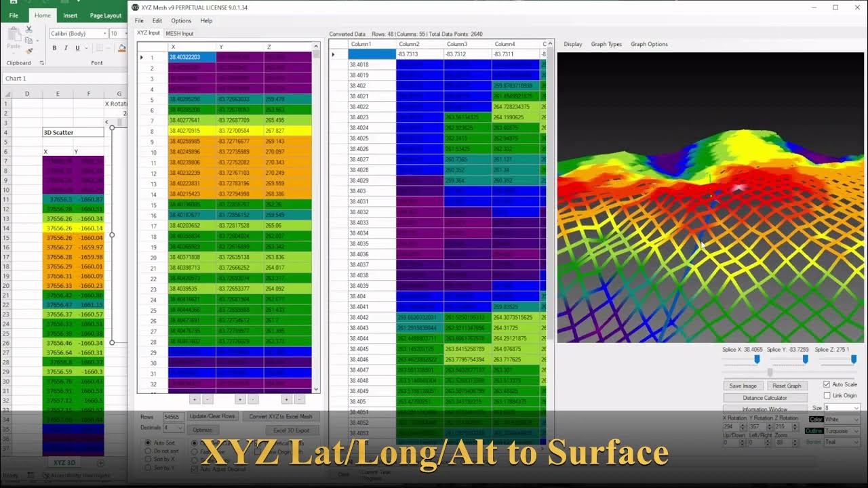Switch to the MESH Input tab

click(179, 33)
